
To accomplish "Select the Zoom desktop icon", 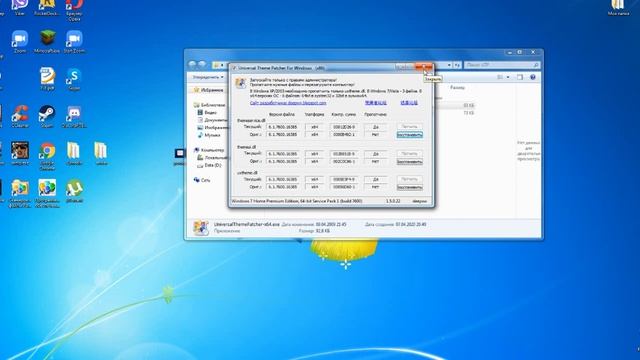I will point(20,41).
